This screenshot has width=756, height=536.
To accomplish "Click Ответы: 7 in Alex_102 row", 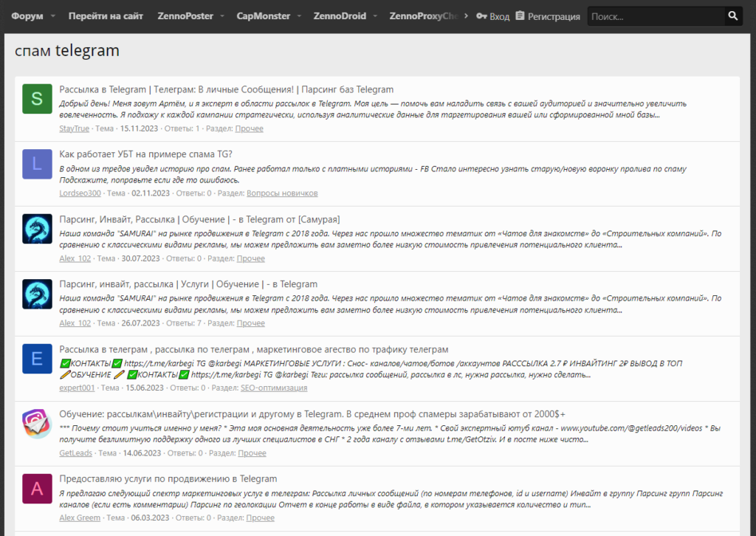I will (184, 323).
